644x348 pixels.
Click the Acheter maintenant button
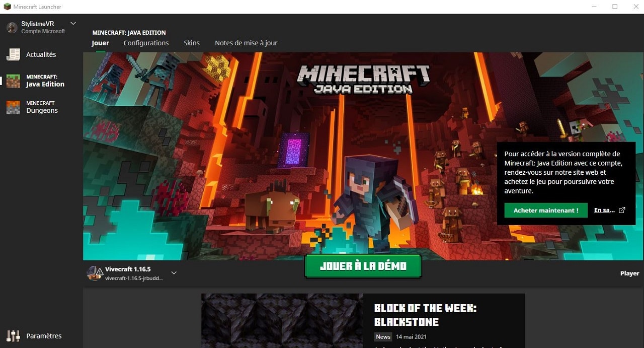(546, 211)
